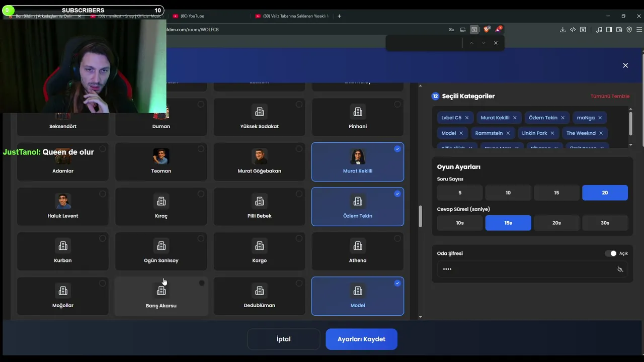Screen dimensions: 644x362
Task: Set answer time to 30s
Action: 605,223
